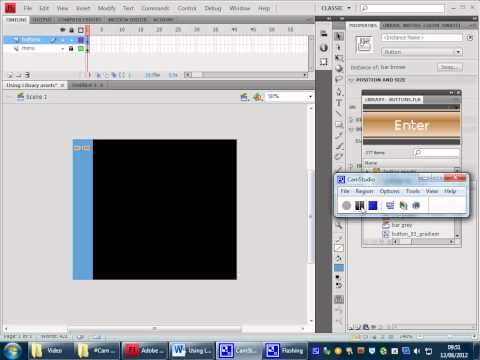This screenshot has height=360, width=480.
Task: Select the Brush tool
Action: (x=339, y=146)
